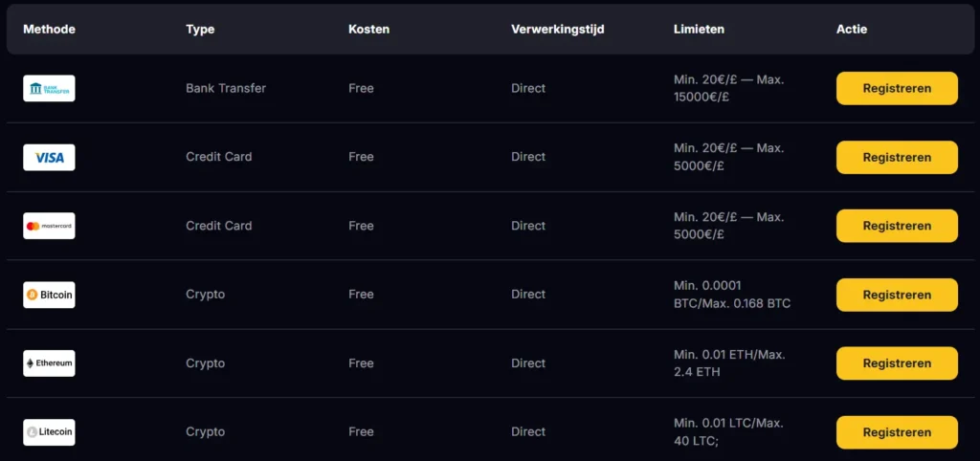This screenshot has height=461, width=980.
Task: Click the Methode column header
Action: click(x=49, y=30)
